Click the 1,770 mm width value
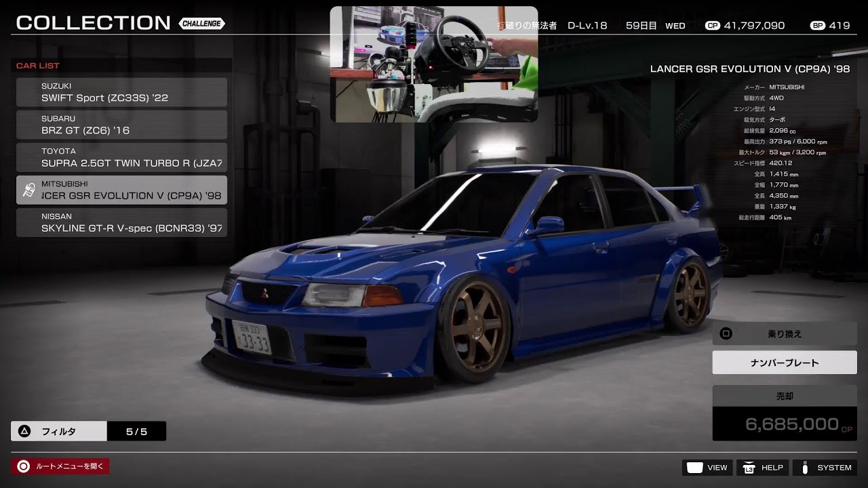868x488 pixels. click(x=784, y=185)
